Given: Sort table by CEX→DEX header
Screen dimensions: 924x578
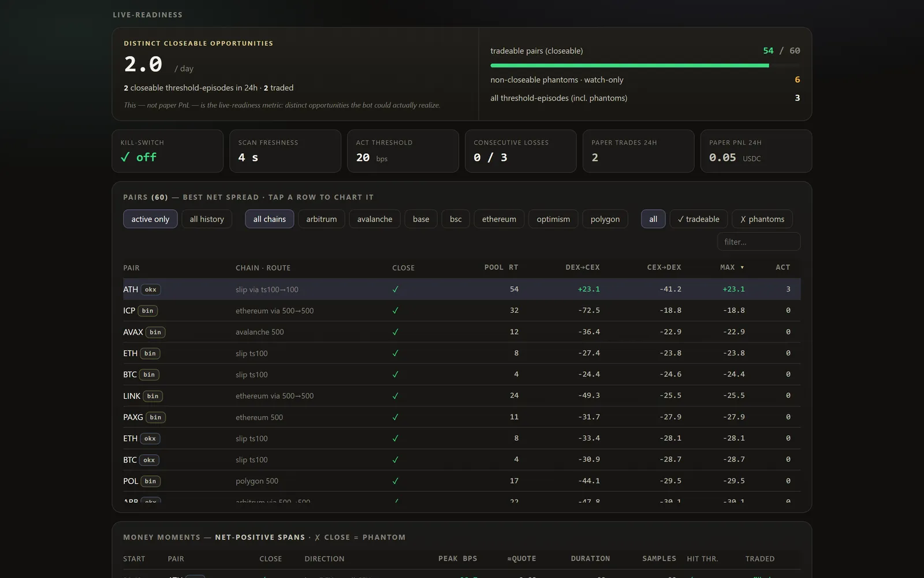Looking at the screenshot, I should (664, 267).
